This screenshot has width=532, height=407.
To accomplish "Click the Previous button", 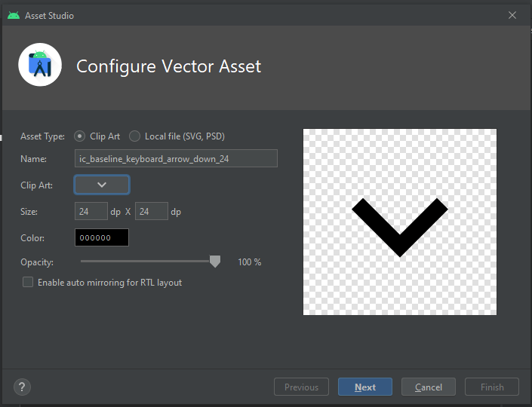I will pyautogui.click(x=301, y=387).
